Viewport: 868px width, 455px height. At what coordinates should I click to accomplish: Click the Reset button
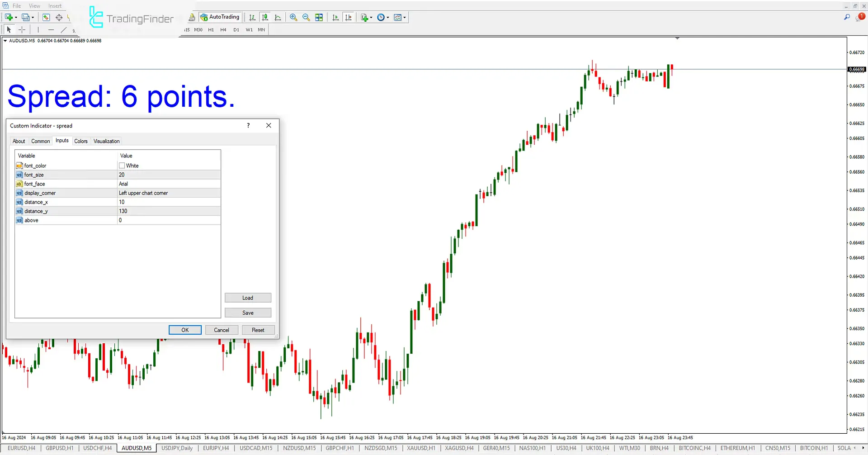tap(258, 330)
